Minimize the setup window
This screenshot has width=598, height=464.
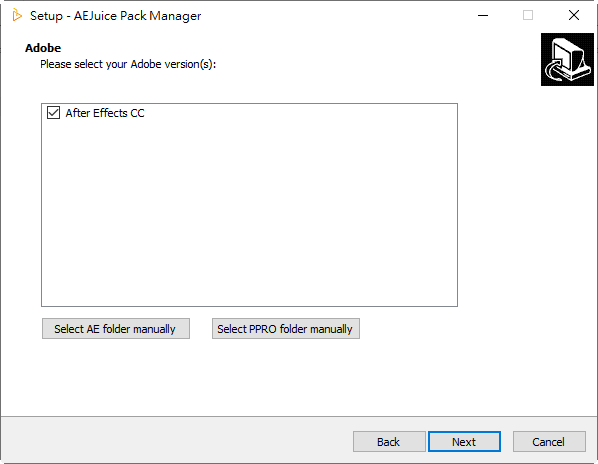(483, 16)
